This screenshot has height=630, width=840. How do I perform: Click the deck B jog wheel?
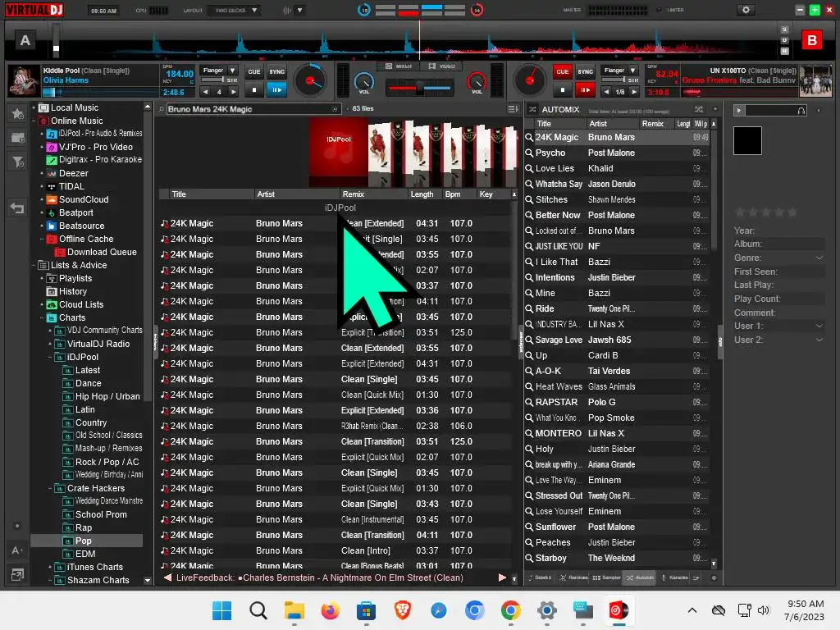click(x=529, y=80)
